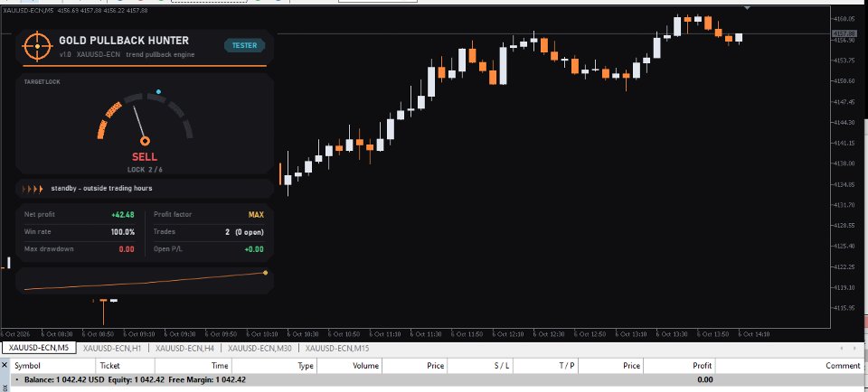The image size is (868, 392).
Task: Click the 0.00 profit value in summary row
Action: coord(704,380)
